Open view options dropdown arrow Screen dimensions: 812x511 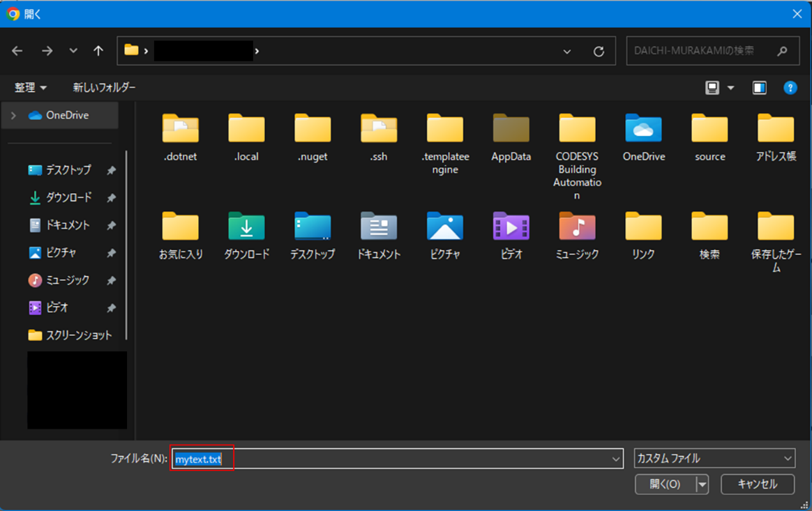730,88
